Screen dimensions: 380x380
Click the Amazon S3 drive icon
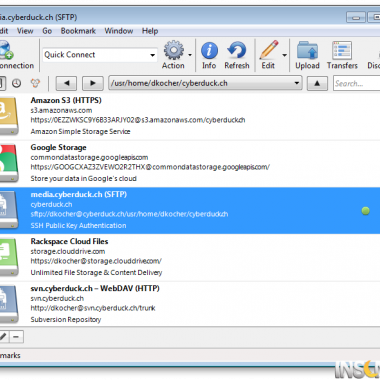pos(9,115)
